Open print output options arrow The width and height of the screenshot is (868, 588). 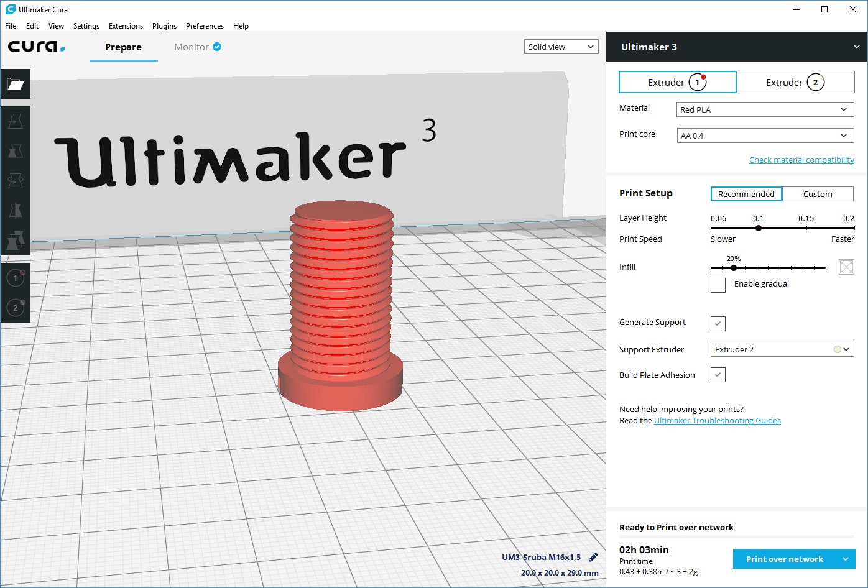(x=846, y=559)
